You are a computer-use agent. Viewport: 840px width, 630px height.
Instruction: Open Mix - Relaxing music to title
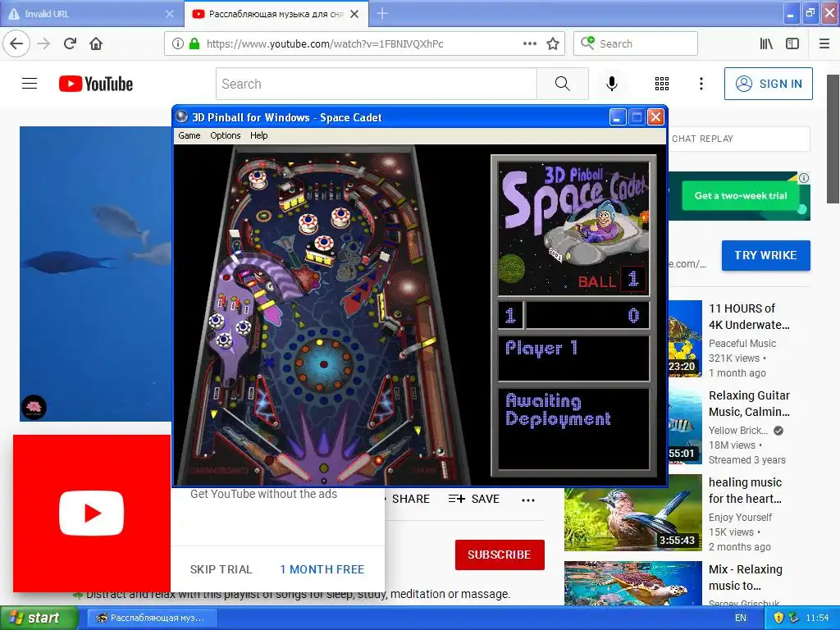click(745, 577)
